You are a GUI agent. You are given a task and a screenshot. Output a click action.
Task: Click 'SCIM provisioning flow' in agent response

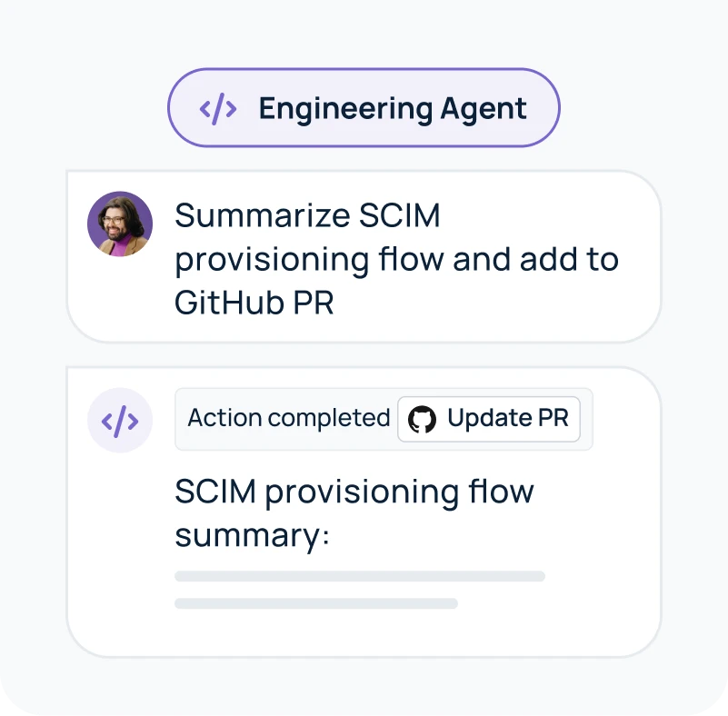[354, 492]
